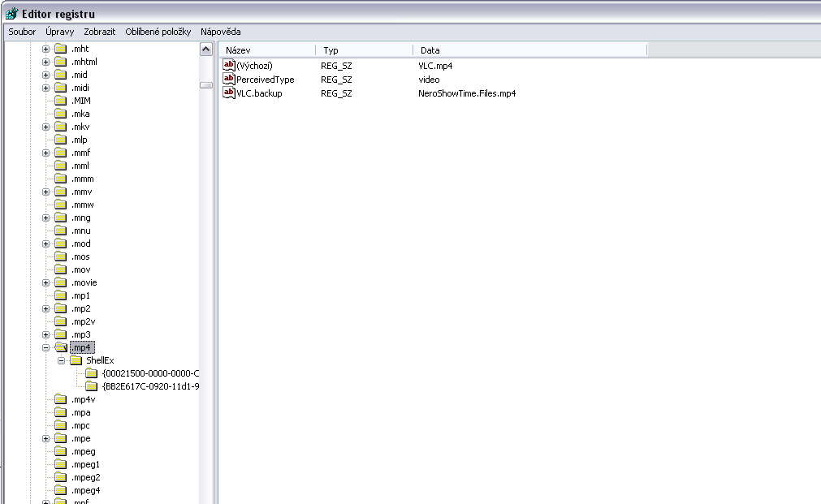Select the .MIM folder icon
Screen dimensions: 821x504
coord(61,101)
